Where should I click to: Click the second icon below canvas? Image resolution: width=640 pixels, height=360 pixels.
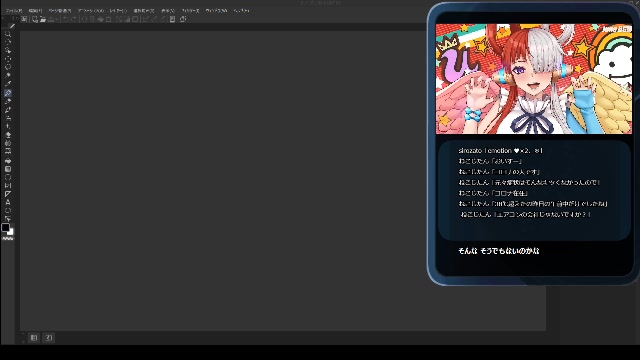[x=49, y=338]
